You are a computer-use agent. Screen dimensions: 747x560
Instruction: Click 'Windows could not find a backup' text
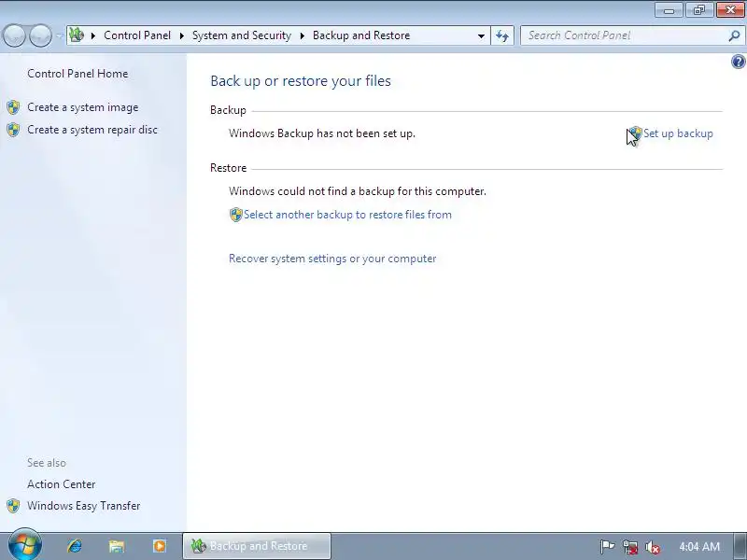(358, 191)
